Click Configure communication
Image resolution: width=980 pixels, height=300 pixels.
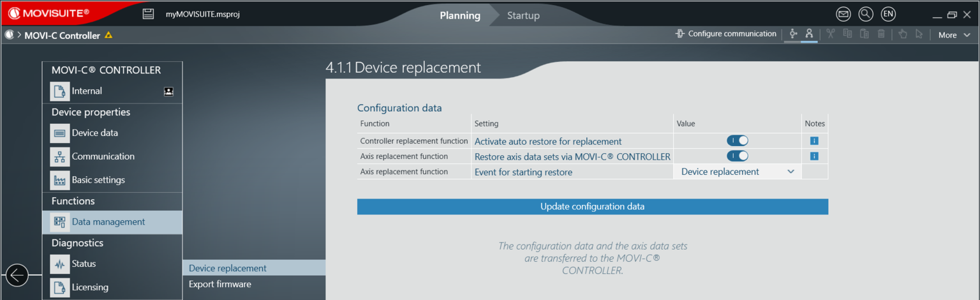point(726,34)
